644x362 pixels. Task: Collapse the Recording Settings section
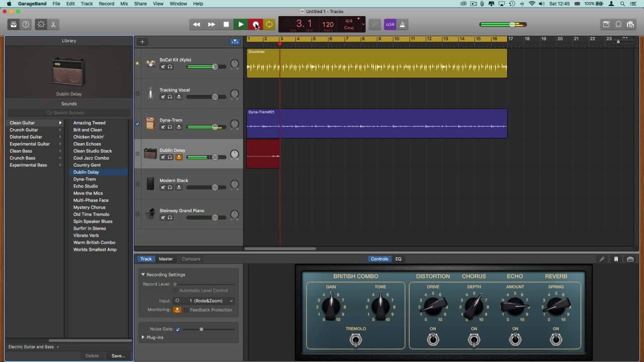point(143,275)
